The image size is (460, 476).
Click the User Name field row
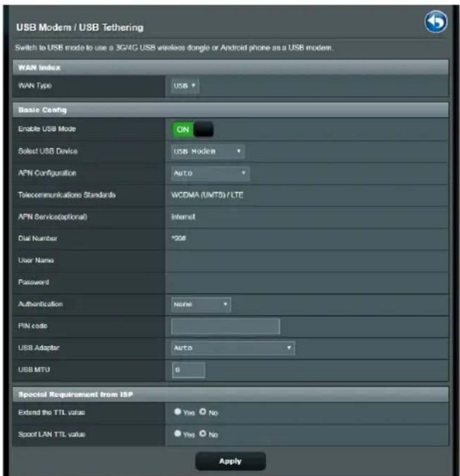point(230,260)
